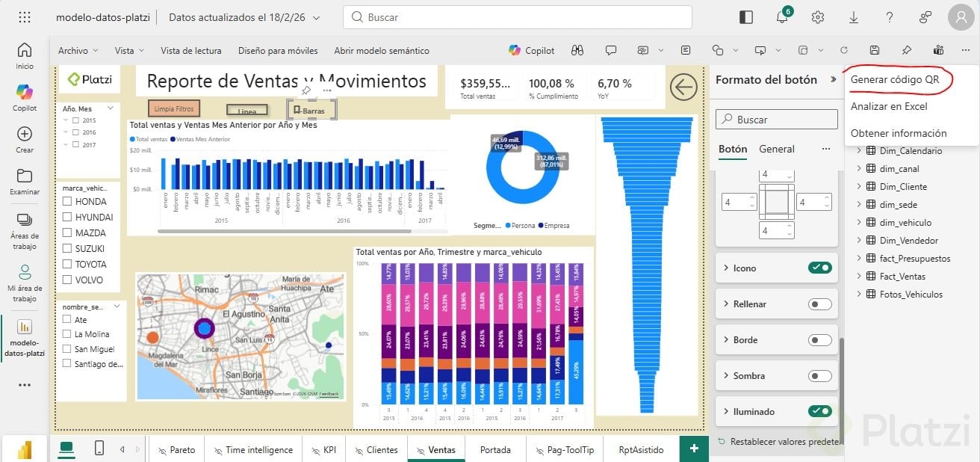Image resolution: width=980 pixels, height=462 pixels.
Task: Add a new page with plus button
Action: click(694, 449)
